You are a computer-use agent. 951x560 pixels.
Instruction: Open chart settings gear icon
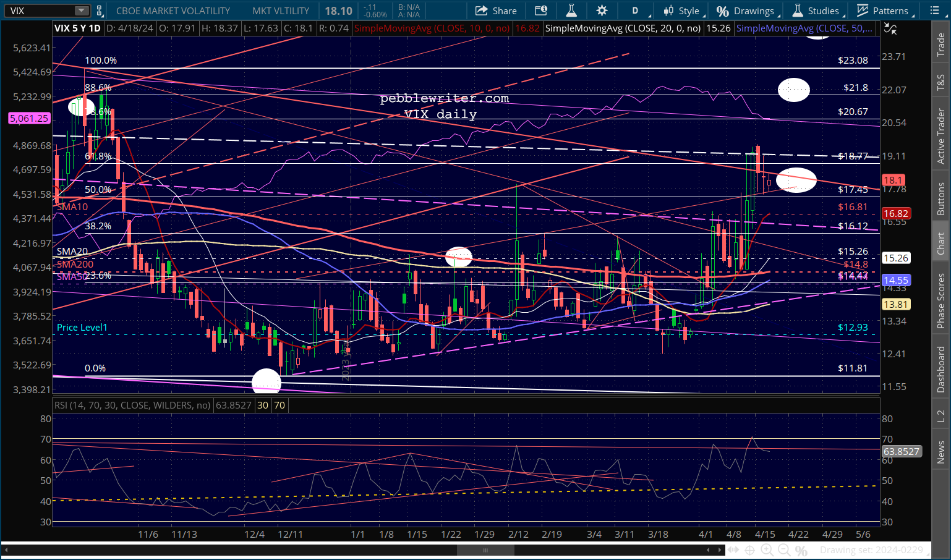tap(601, 11)
